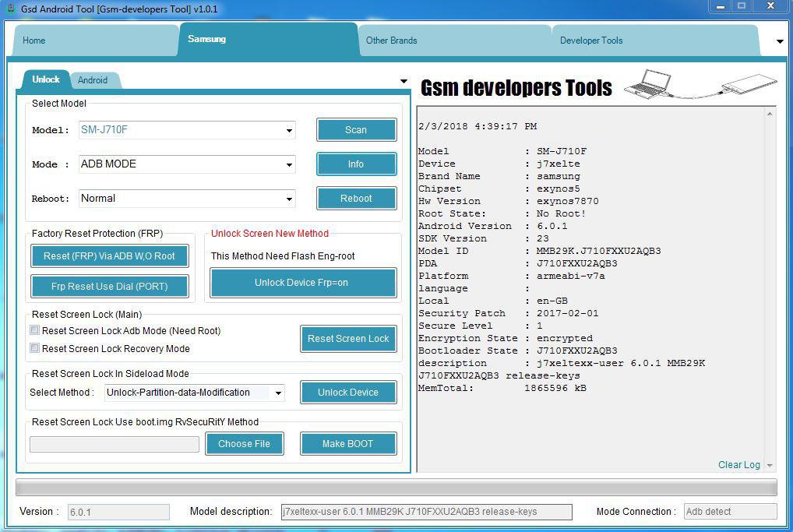
Task: Maximize the Gsd Android Tool window
Action: (x=742, y=6)
